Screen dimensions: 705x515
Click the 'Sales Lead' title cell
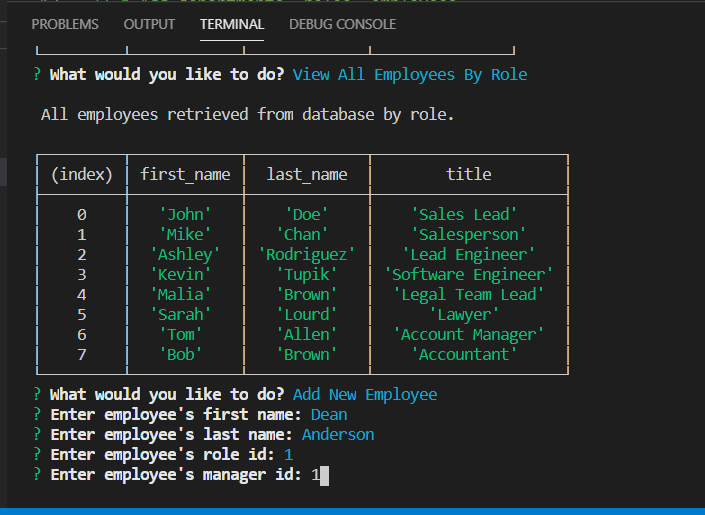point(464,214)
